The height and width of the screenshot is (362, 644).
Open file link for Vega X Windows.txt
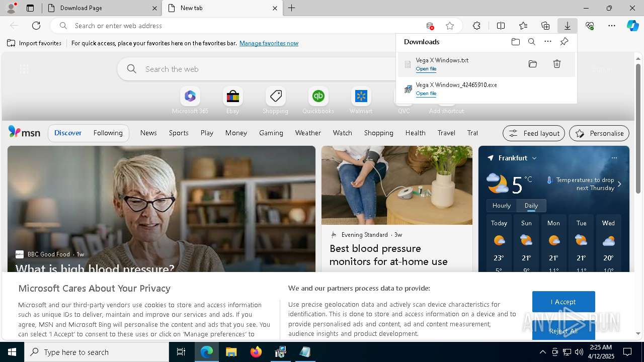point(426,69)
